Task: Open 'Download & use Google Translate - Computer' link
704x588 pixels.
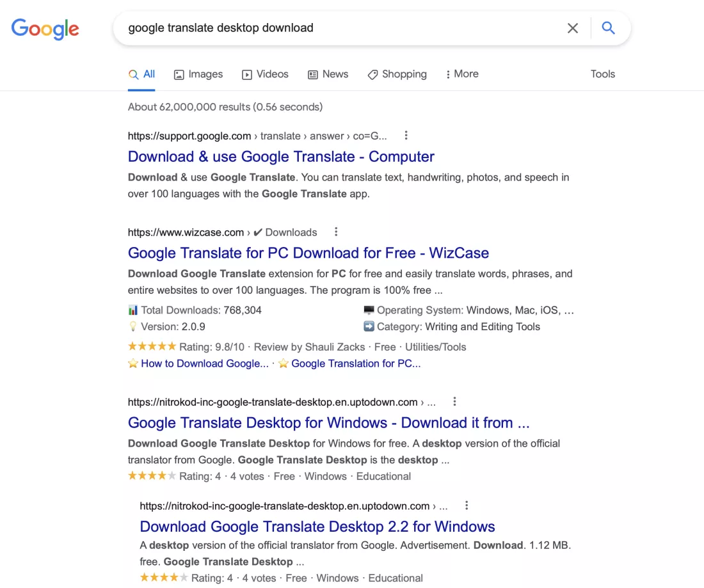Action: pyautogui.click(x=281, y=156)
